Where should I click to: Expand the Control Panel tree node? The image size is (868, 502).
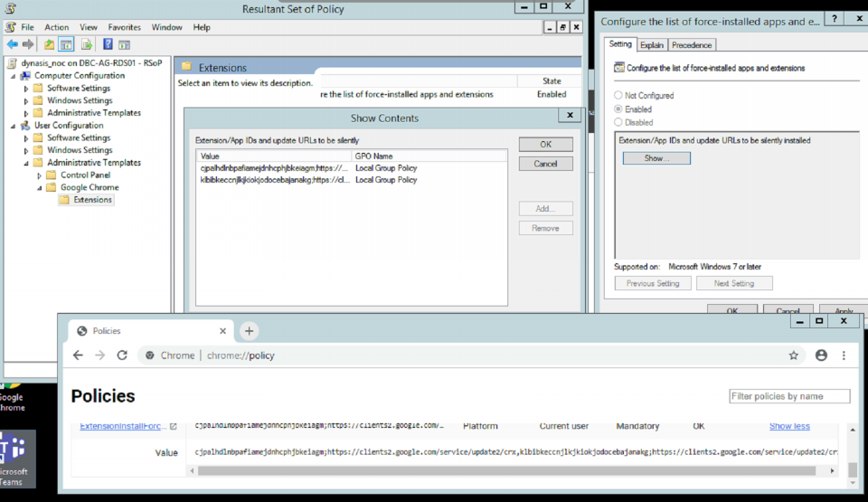40,175
